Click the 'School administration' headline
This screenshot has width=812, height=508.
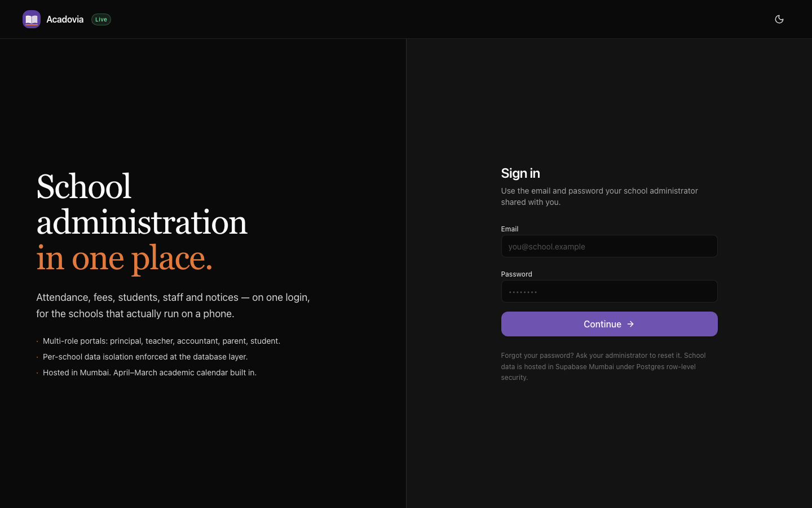[142, 204]
